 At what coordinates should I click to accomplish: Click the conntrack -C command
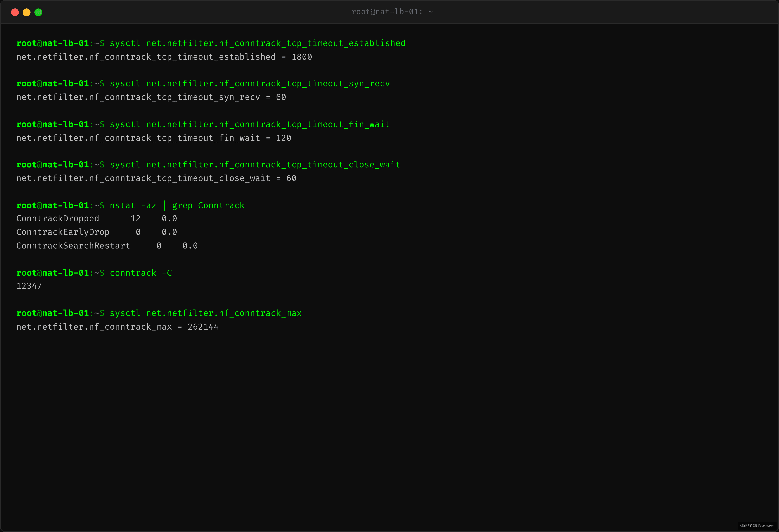[141, 273]
